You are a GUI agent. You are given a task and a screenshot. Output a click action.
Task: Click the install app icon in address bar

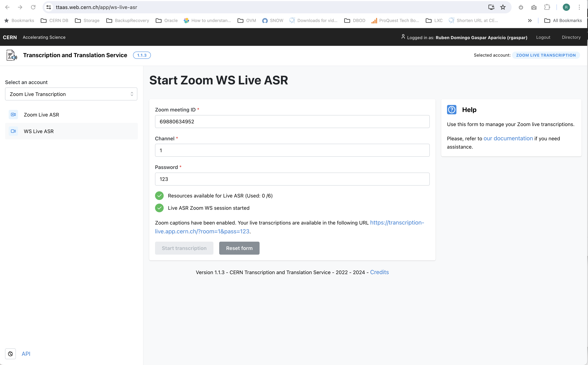click(x=491, y=7)
